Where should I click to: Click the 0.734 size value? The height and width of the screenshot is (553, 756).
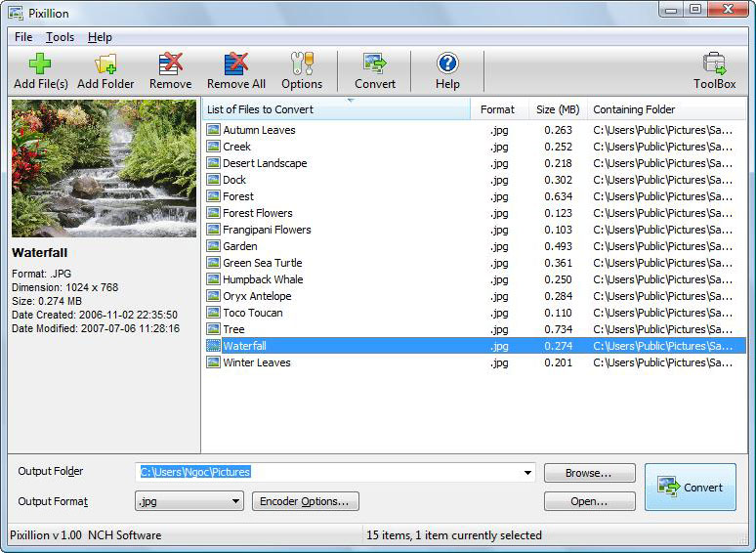coord(559,329)
